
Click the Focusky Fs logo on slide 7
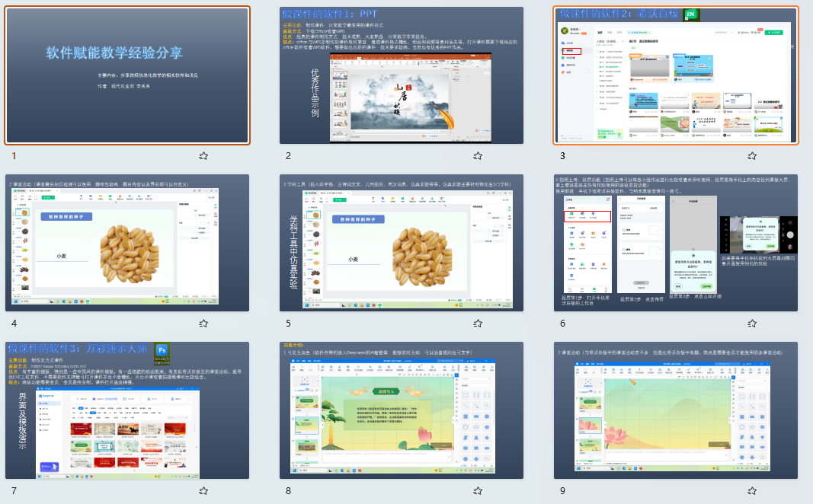point(162,351)
